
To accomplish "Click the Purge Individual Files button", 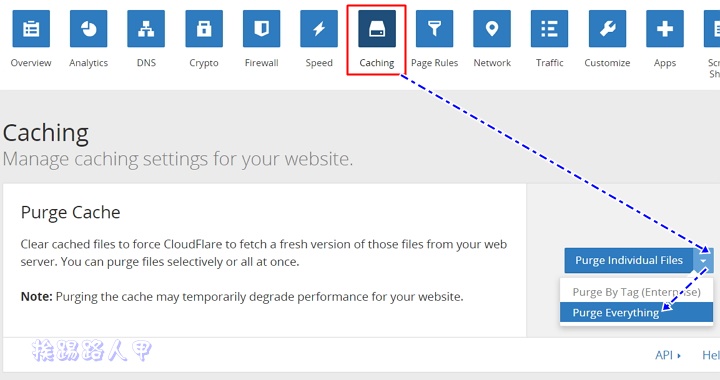I will (629, 260).
